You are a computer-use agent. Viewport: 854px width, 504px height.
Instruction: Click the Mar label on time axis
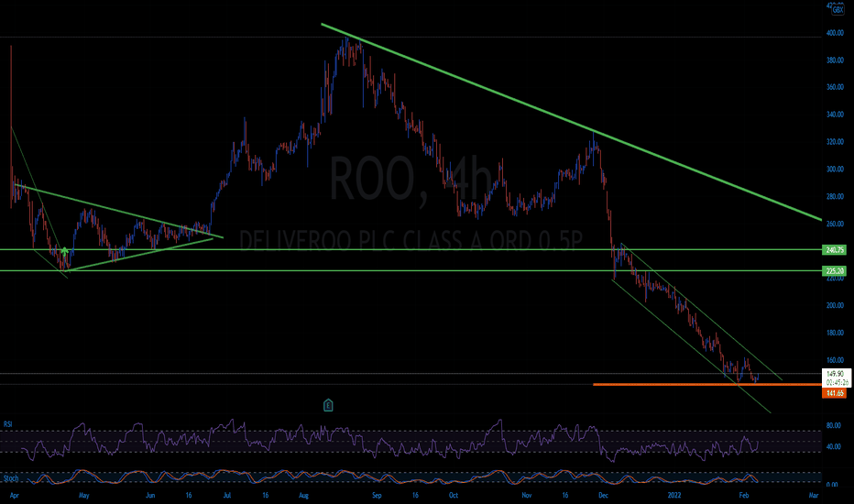coord(814,495)
